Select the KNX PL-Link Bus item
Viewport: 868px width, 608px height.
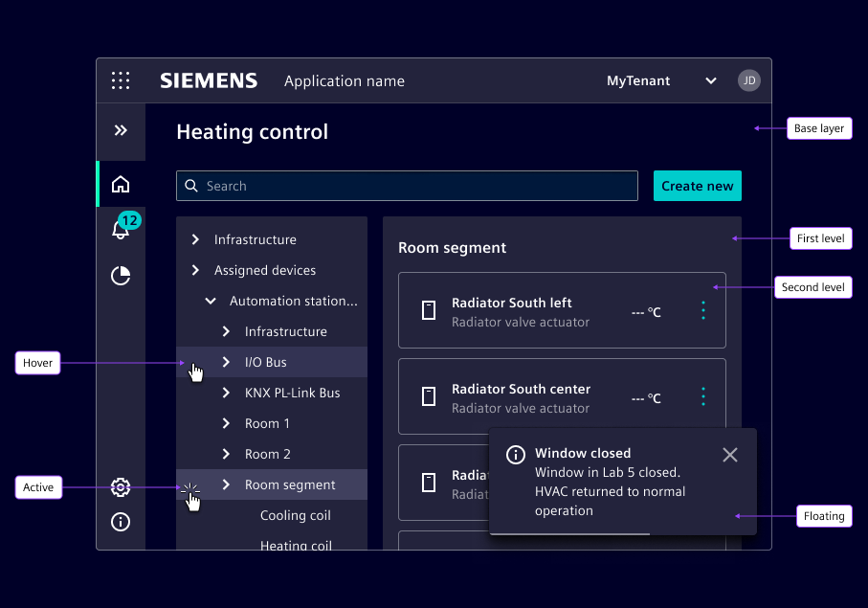292,393
